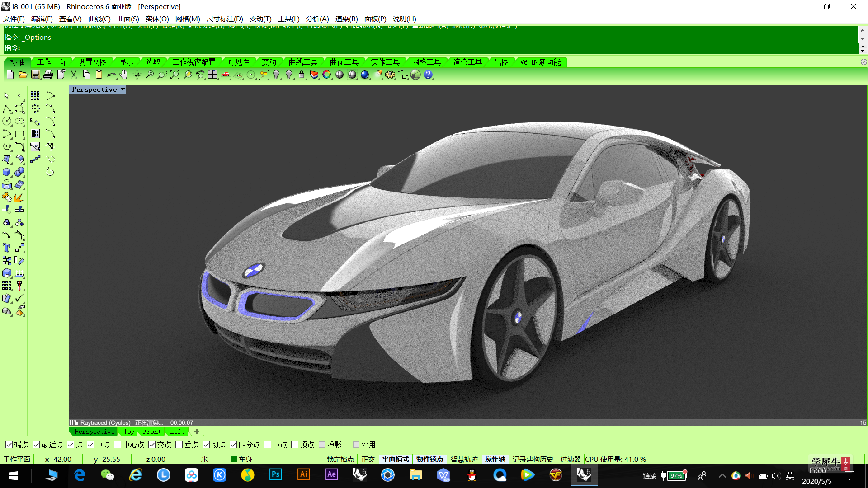
Task: Click the color wheel icon
Action: click(x=327, y=75)
